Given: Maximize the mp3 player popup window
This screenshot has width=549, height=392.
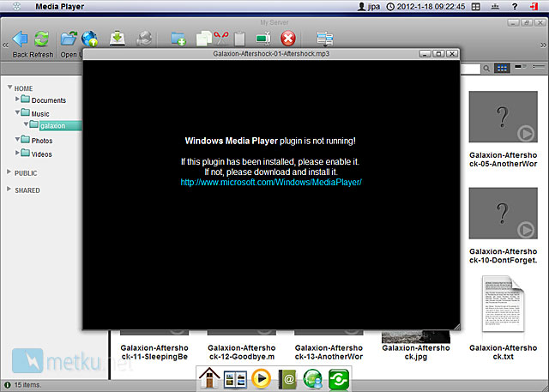Looking at the screenshot, I should point(438,53).
